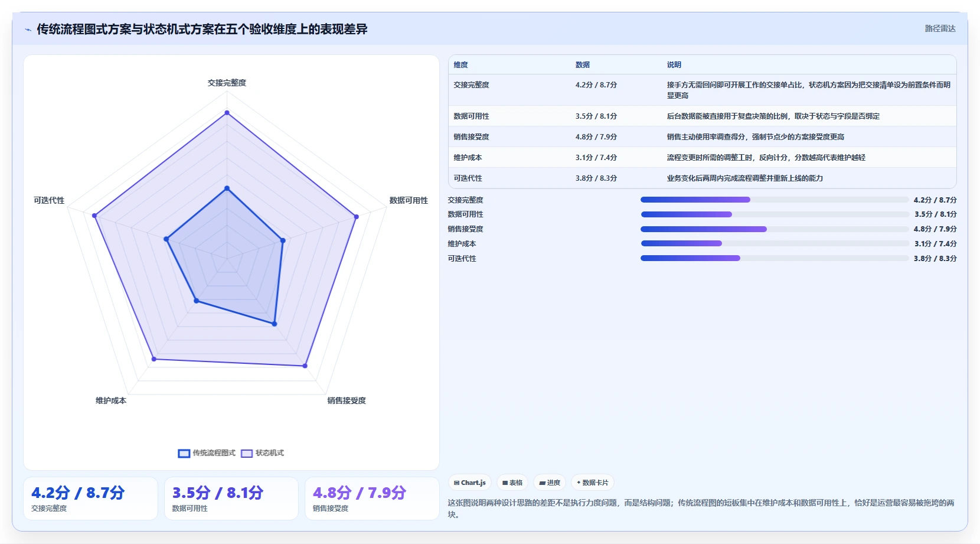This screenshot has width=980, height=544.
Task: Click the 进度 tag chip
Action: tap(550, 483)
